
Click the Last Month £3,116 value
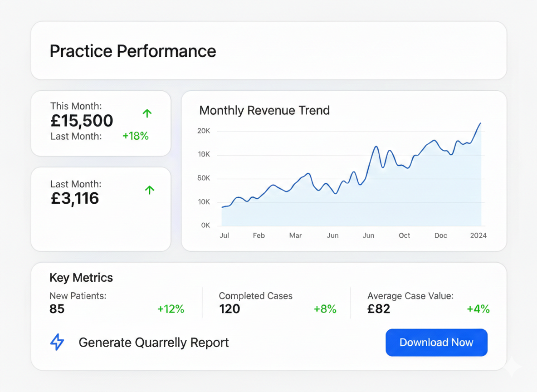point(74,198)
